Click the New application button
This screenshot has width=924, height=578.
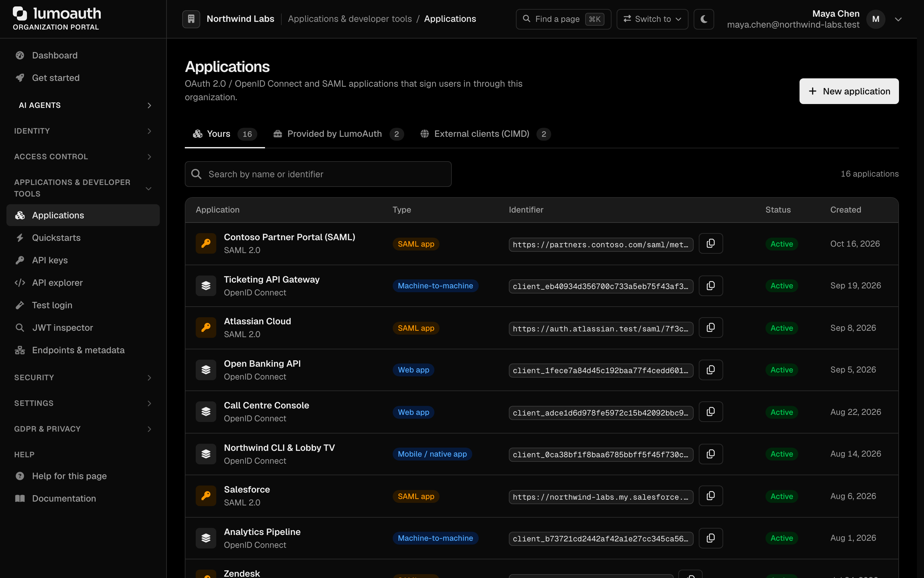(849, 92)
